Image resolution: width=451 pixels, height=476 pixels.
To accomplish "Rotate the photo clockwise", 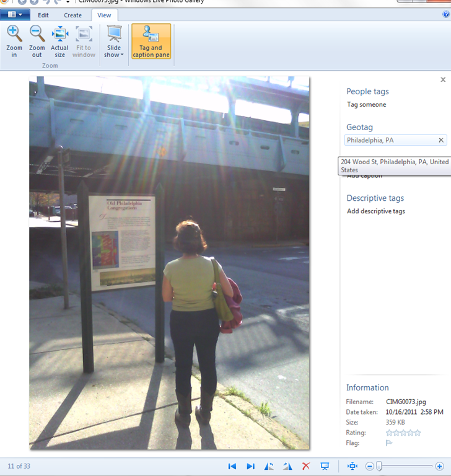I will (287, 466).
